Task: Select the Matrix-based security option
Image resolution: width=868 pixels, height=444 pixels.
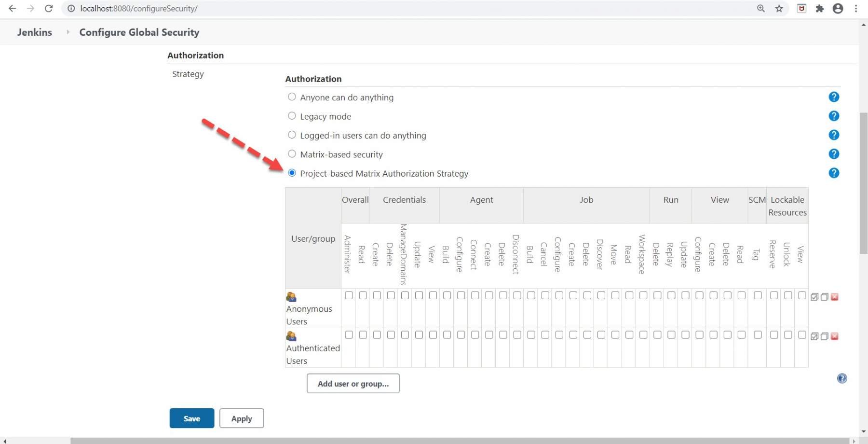Action: pyautogui.click(x=292, y=153)
